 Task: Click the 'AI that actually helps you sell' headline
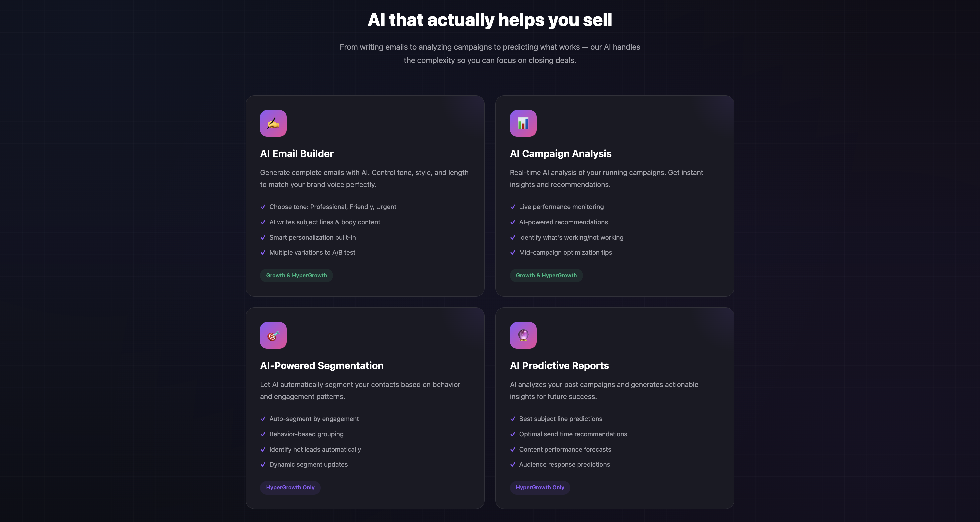tap(490, 20)
